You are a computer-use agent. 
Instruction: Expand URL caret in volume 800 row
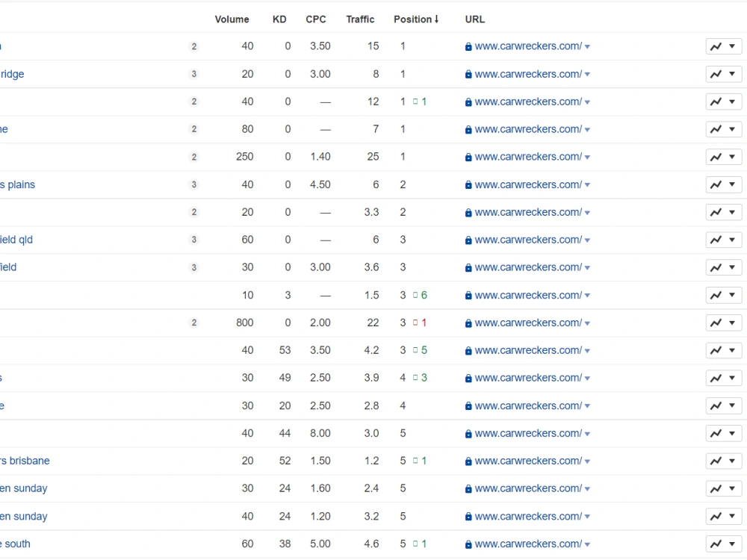(x=587, y=323)
